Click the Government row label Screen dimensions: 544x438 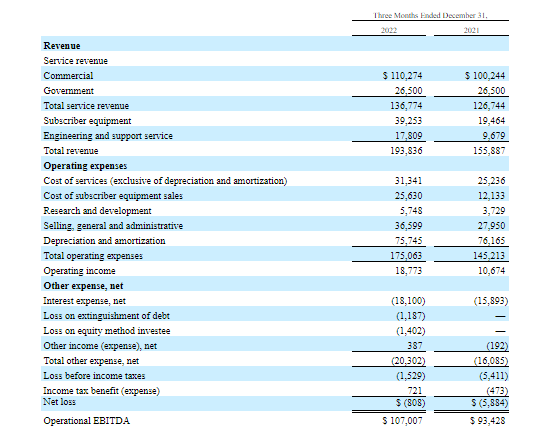coord(68,91)
